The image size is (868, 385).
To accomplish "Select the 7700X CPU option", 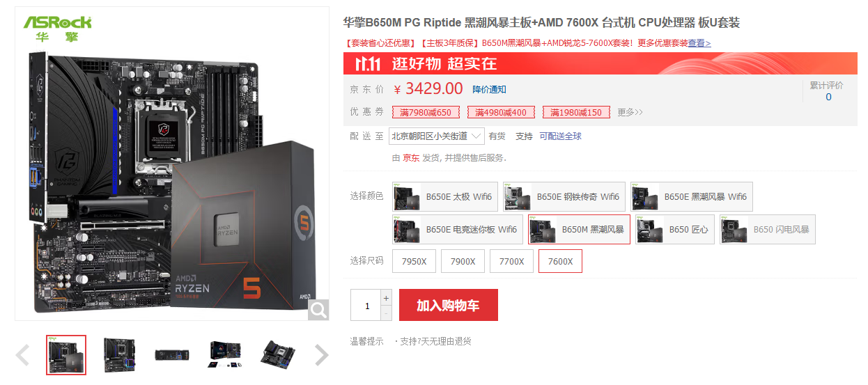I will (511, 262).
